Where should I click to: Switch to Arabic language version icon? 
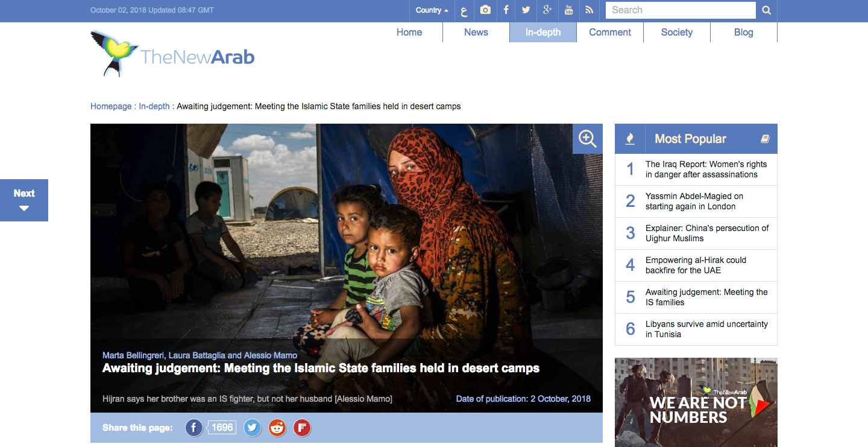[x=464, y=10]
